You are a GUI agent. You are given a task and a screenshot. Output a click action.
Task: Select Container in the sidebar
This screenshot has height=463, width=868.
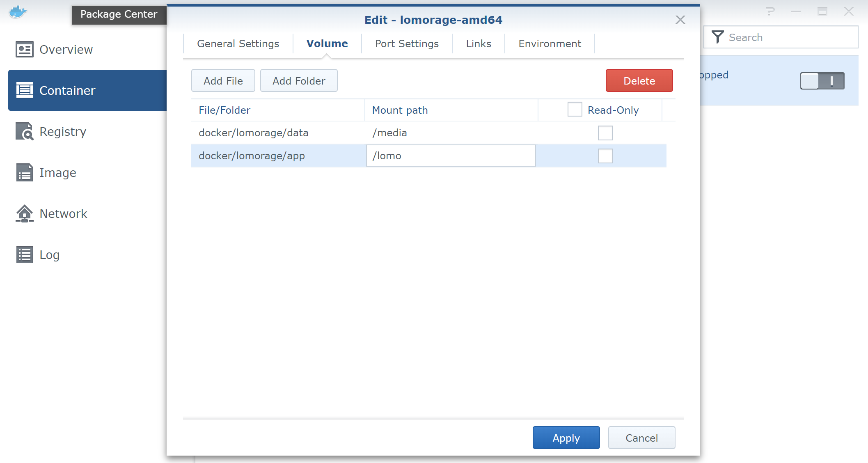(x=87, y=90)
